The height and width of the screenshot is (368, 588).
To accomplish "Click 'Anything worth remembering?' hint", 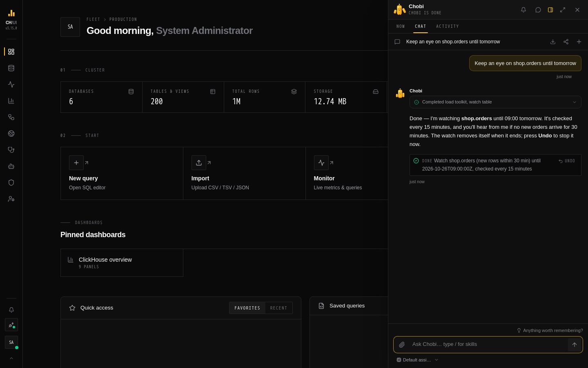I will 550,330.
